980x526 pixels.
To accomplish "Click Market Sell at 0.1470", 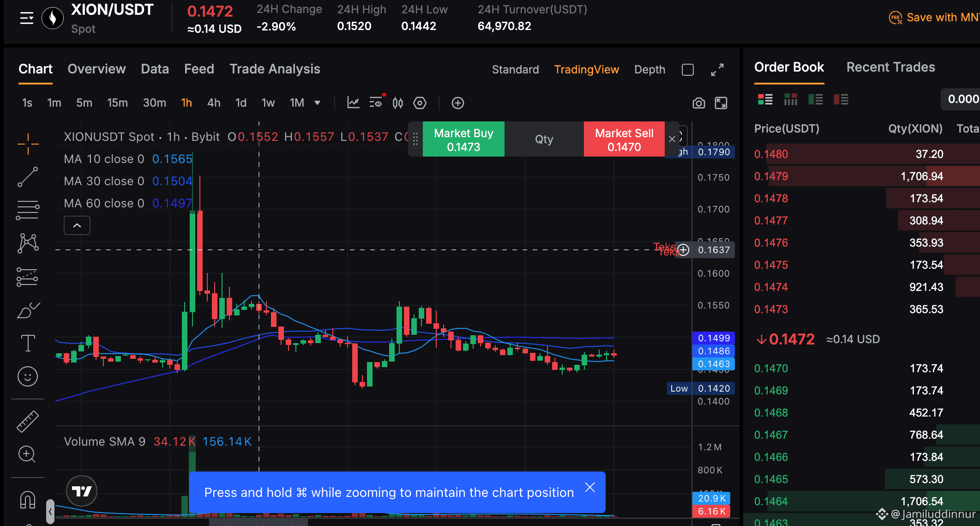I will (x=624, y=139).
